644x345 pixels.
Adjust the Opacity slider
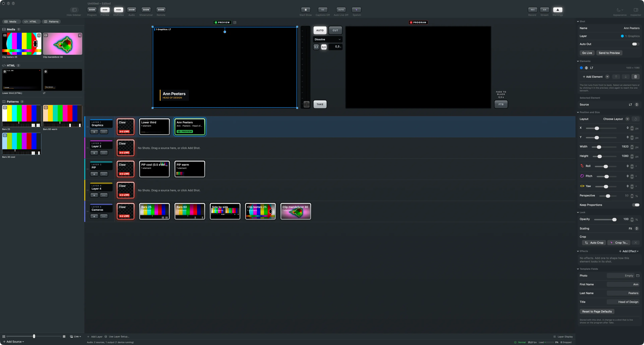pos(605,220)
